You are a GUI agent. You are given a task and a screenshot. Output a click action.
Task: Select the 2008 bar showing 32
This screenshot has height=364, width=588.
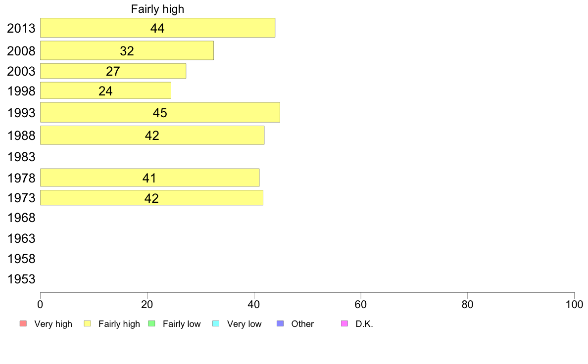coord(127,50)
